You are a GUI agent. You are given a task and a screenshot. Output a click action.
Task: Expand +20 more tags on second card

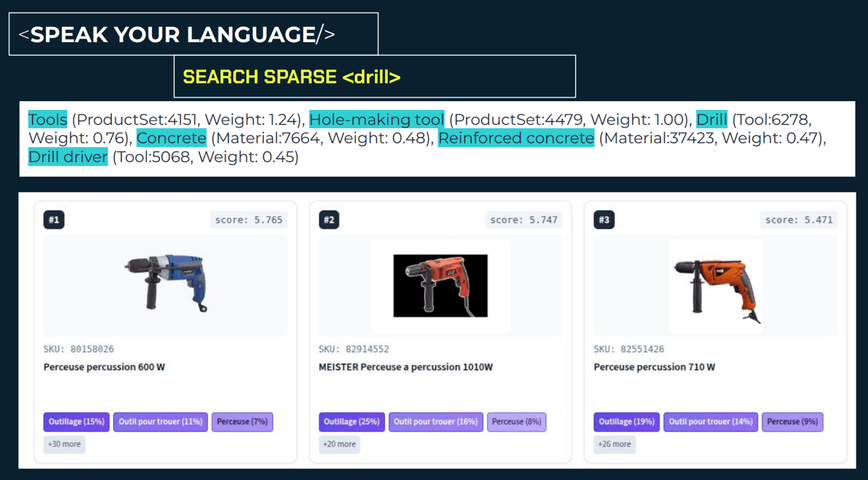[x=340, y=444]
